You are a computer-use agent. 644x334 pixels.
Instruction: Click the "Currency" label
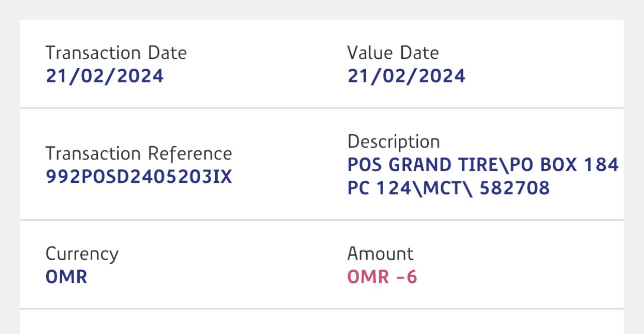(82, 254)
